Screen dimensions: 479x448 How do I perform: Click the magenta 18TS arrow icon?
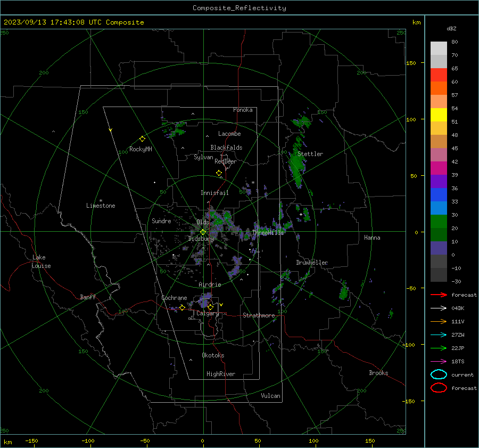[x=439, y=362]
